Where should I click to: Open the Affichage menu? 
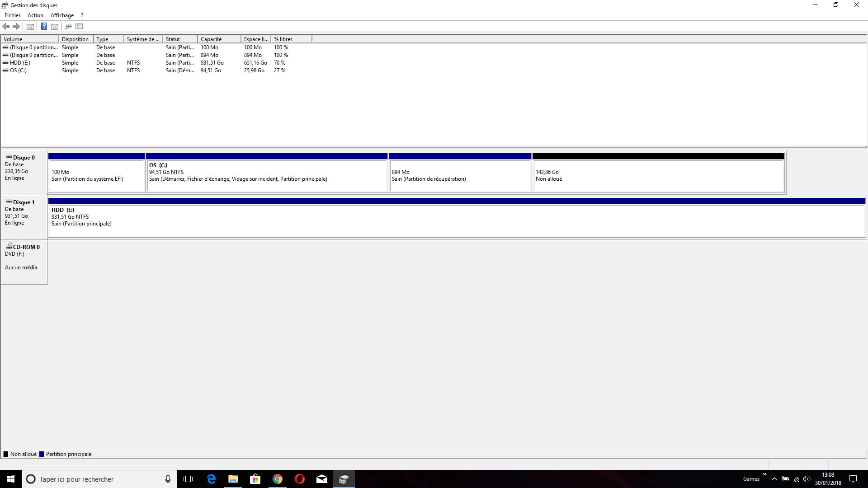62,15
